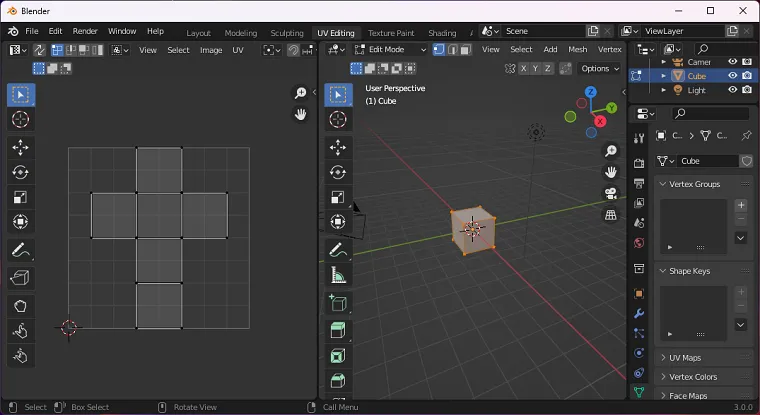Toggle Cube render camera icon in outliner
Viewport: 760px width, 415px height.
[x=747, y=76]
